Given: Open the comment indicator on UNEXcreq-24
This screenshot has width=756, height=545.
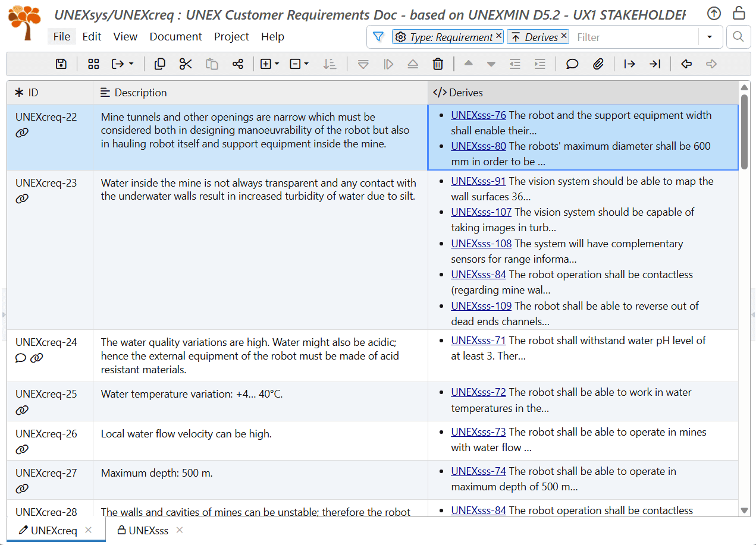Looking at the screenshot, I should coord(21,358).
